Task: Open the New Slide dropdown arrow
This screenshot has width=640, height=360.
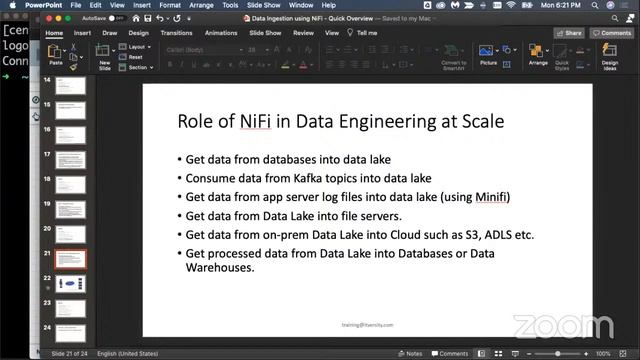Action: 113,51
